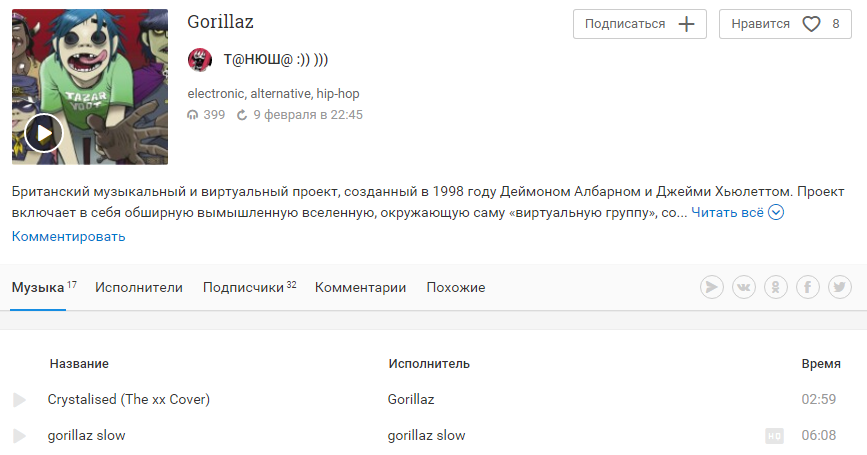Viewport: 867px width, 455px height.
Task: Share playlist via VK icon
Action: [x=744, y=287]
